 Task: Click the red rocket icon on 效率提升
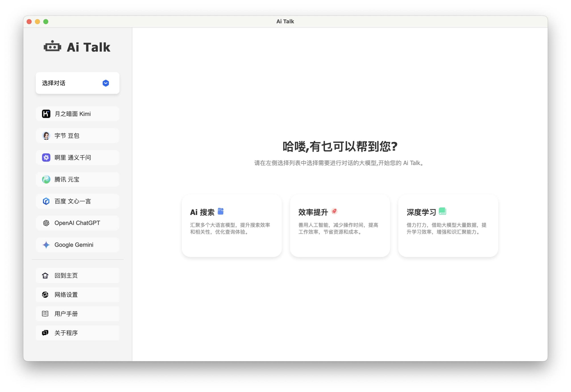coord(334,211)
